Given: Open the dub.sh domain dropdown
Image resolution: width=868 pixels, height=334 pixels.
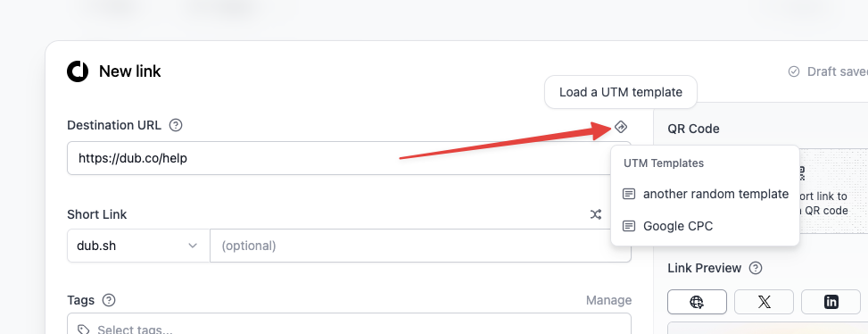Looking at the screenshot, I should coord(138,246).
